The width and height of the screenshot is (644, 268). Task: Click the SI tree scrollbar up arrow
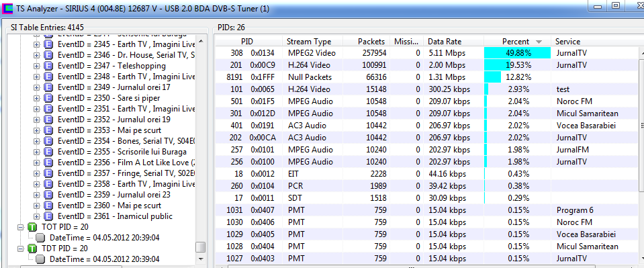coord(200,41)
